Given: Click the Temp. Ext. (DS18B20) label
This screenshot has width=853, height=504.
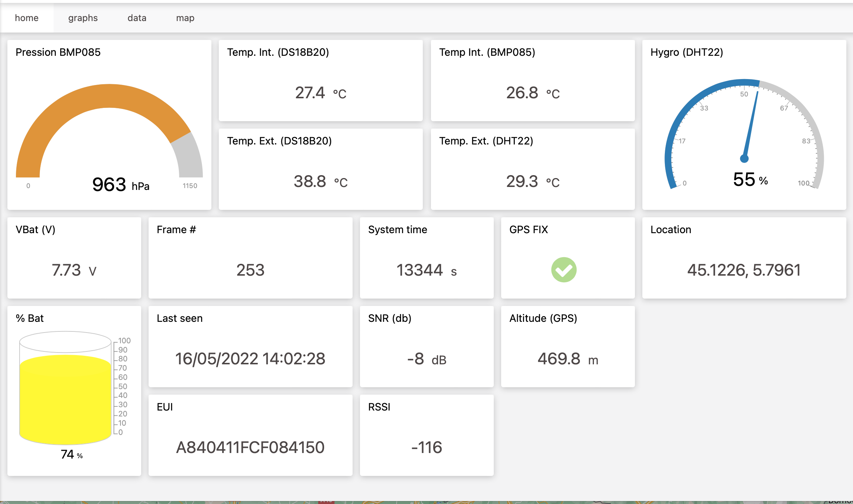Looking at the screenshot, I should 279,141.
